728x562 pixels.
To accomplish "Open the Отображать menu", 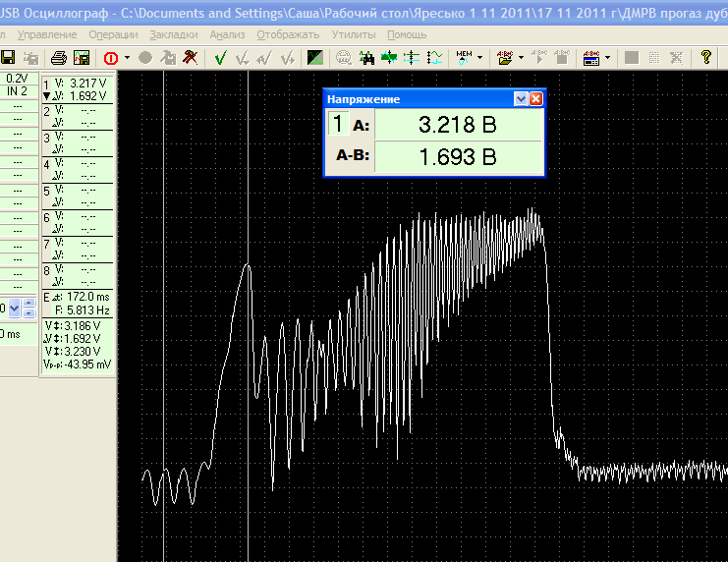I will coord(288,34).
